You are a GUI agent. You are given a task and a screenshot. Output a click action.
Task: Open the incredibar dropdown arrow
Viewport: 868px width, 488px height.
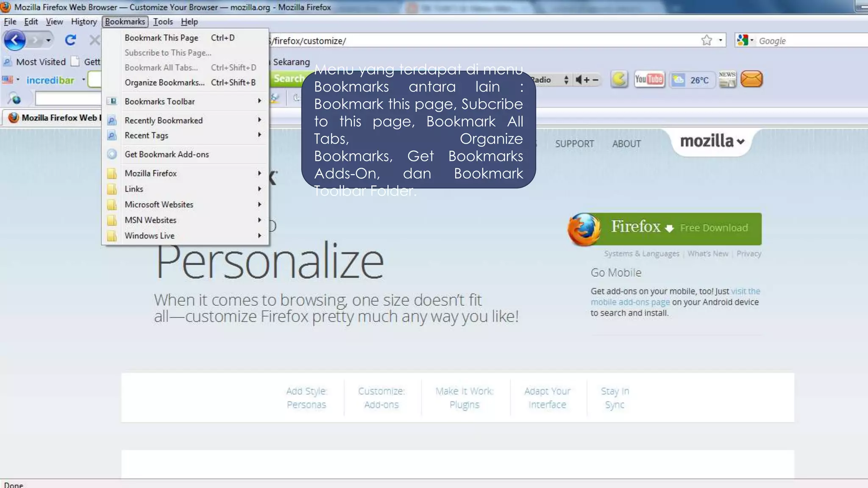pyautogui.click(x=83, y=80)
